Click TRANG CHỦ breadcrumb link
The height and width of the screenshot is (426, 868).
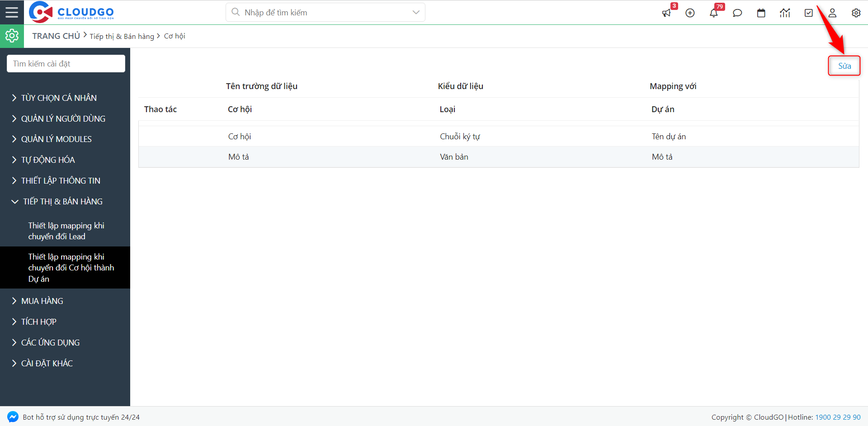(x=56, y=36)
